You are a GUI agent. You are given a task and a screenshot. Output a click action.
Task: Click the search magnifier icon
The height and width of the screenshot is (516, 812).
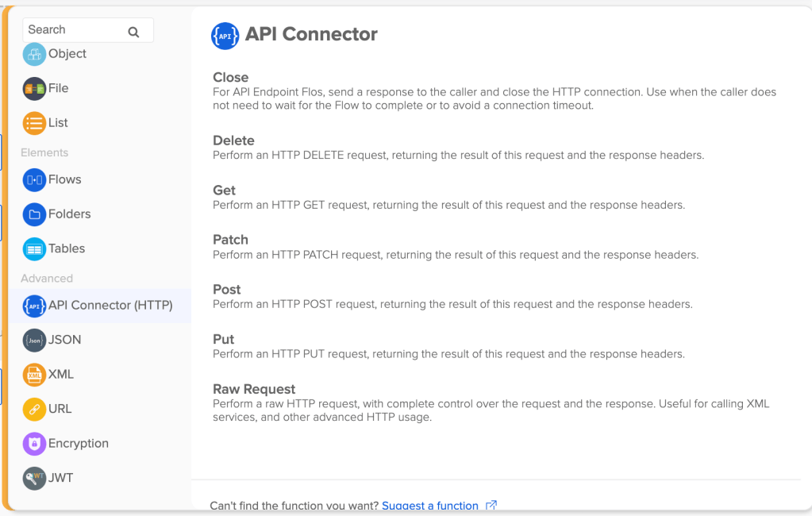(133, 32)
